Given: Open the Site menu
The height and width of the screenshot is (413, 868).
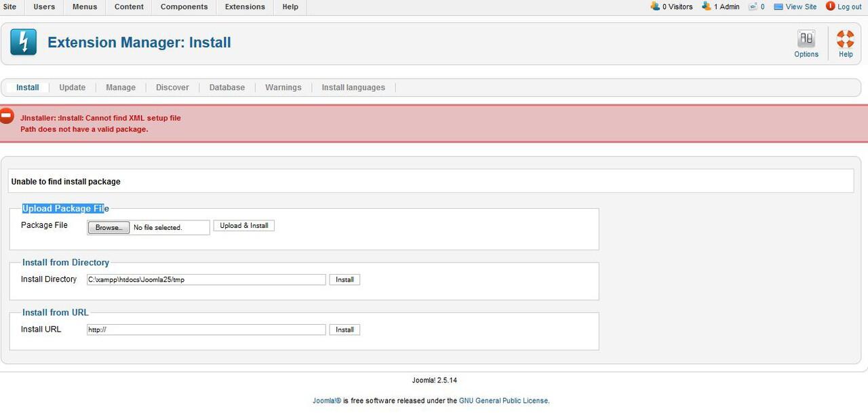Looking at the screenshot, I should click(9, 7).
